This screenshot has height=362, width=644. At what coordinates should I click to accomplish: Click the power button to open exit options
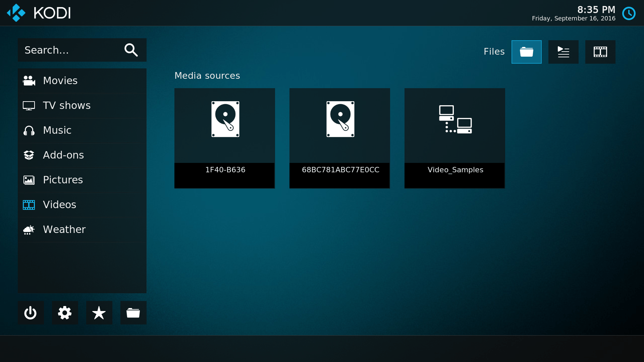pyautogui.click(x=31, y=313)
